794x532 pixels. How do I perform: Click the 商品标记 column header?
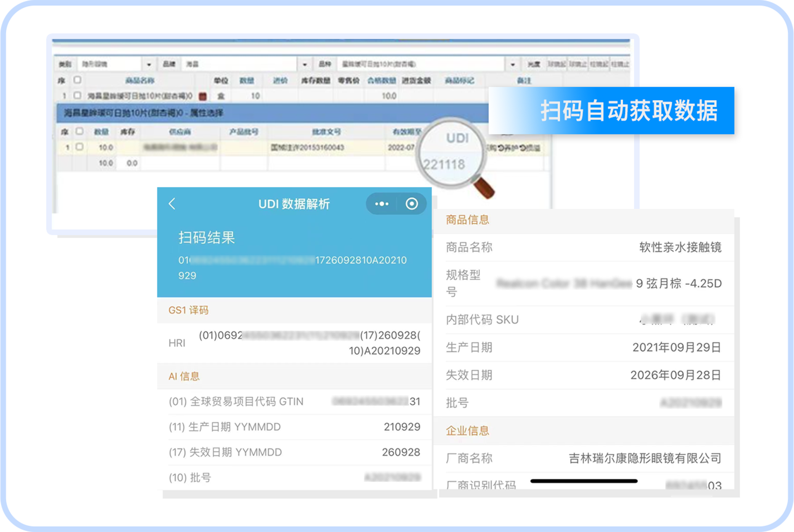click(x=459, y=81)
